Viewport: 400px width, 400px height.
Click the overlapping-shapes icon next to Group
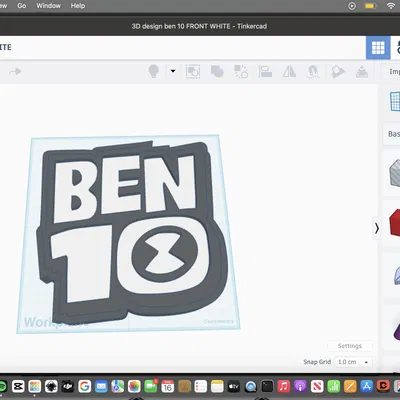[x=217, y=72]
